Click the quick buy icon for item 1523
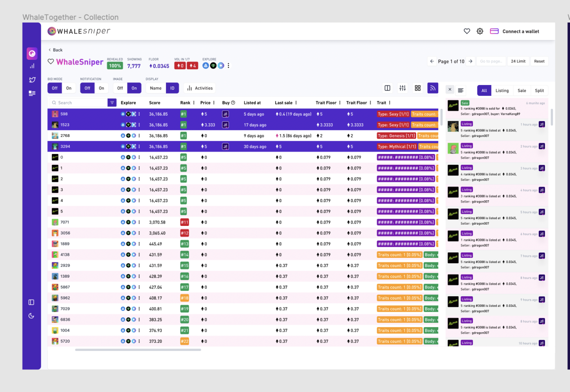570x392 pixels. 225,125
